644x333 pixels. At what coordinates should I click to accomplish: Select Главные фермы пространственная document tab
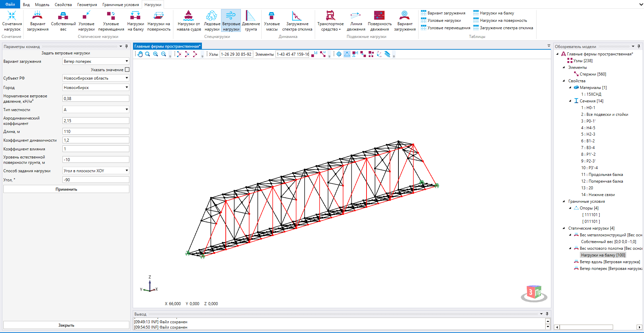[x=167, y=46]
